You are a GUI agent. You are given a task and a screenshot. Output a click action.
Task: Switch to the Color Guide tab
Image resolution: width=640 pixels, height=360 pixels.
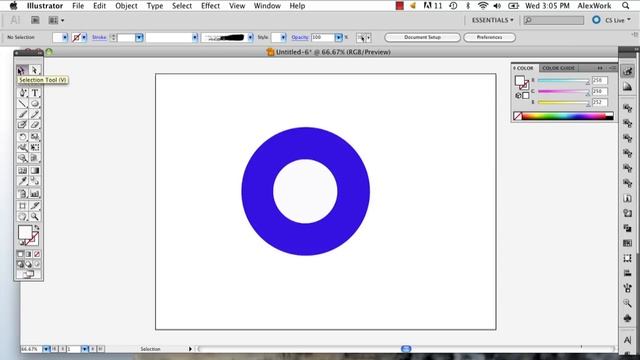coord(558,68)
